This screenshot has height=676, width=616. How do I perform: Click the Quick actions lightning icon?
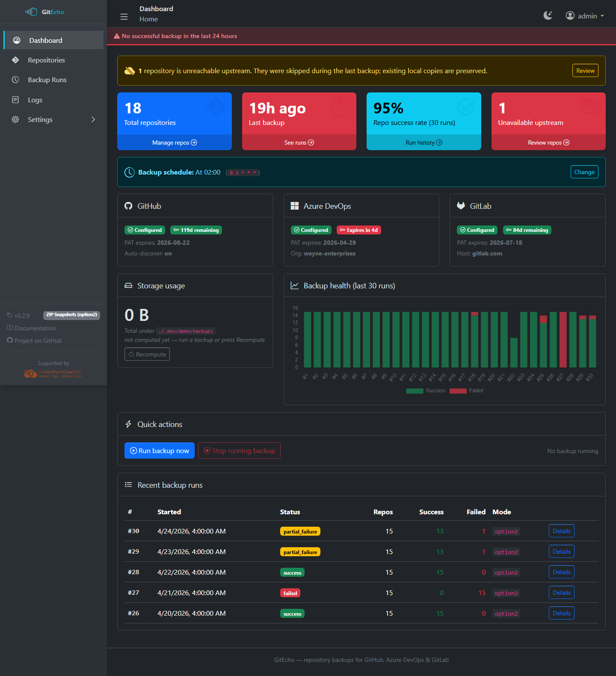(x=128, y=424)
